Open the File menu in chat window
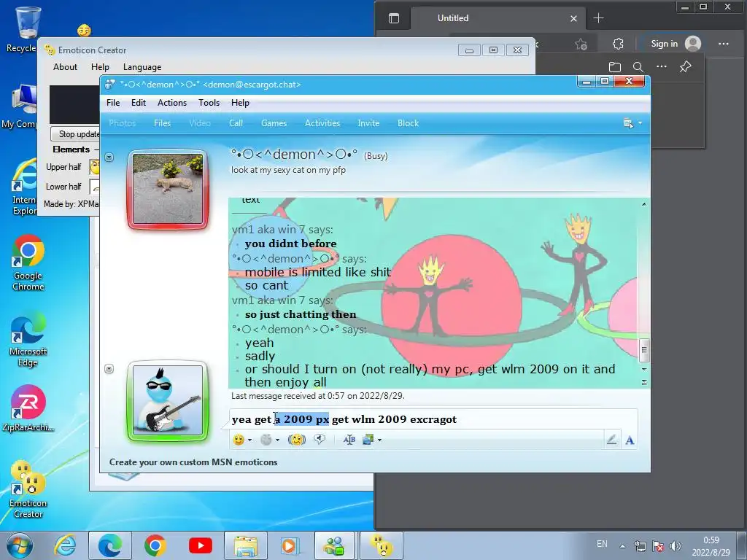This screenshot has width=747, height=560. (113, 103)
